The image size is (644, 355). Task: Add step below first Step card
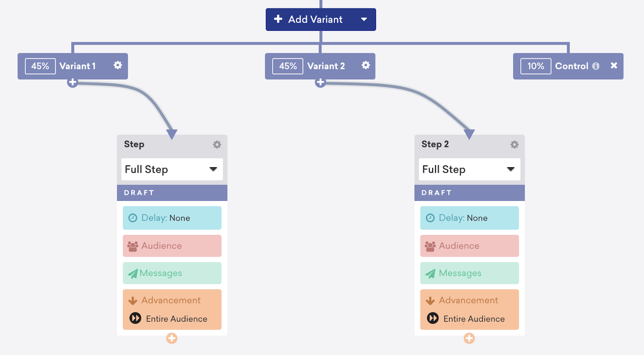click(172, 338)
